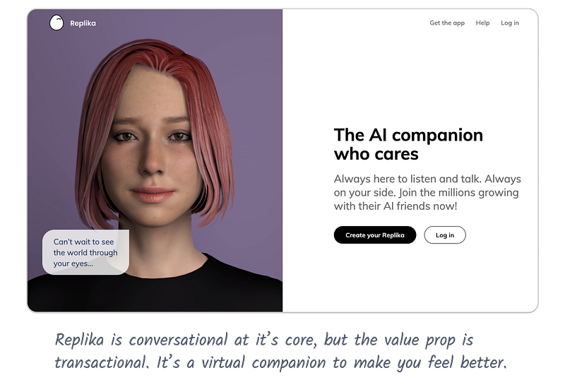The width and height of the screenshot is (565, 392).
Task: Click the avatar's lips
Action: [x=153, y=194]
